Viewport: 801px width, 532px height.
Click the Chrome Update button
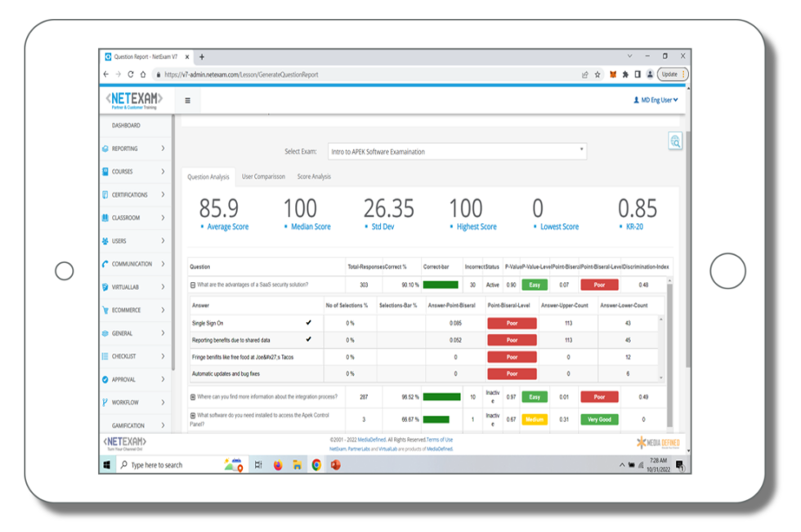[x=672, y=74]
